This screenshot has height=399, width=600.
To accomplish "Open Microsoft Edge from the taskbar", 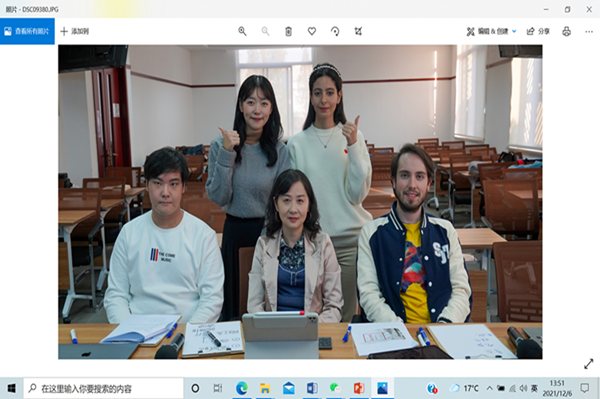I will point(242,389).
